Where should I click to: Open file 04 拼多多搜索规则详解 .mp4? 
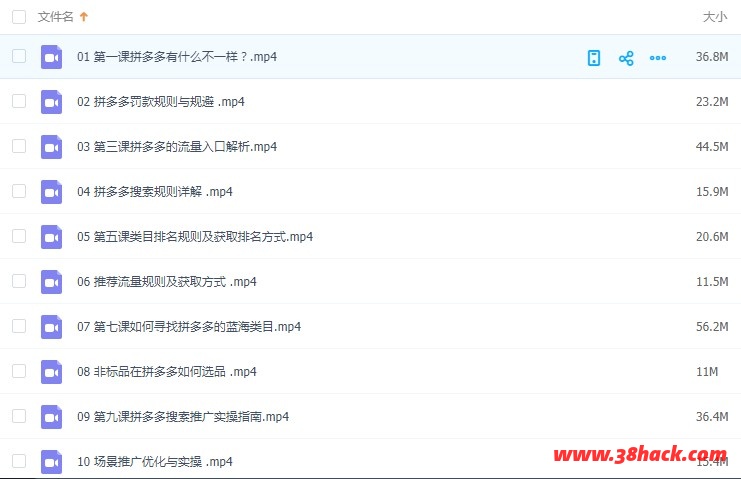155,192
